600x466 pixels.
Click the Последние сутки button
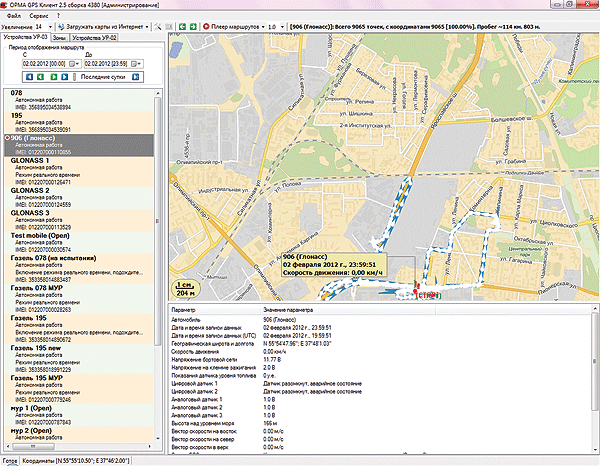coord(102,76)
